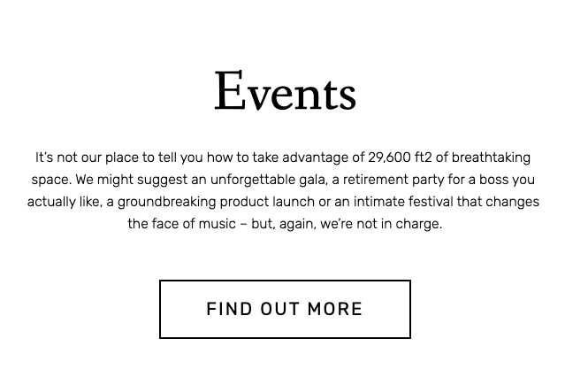Click the word 'breathtaking' in the paragraph
The image size is (588, 385).
[x=491, y=158]
